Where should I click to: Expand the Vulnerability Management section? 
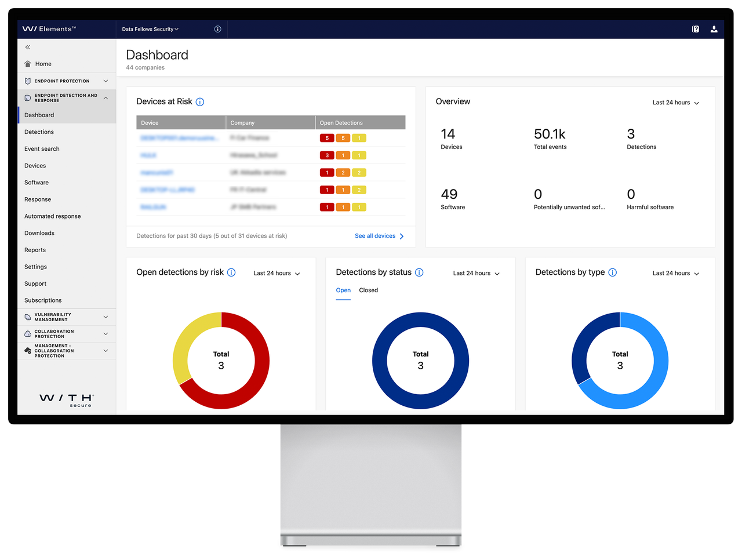pyautogui.click(x=105, y=317)
